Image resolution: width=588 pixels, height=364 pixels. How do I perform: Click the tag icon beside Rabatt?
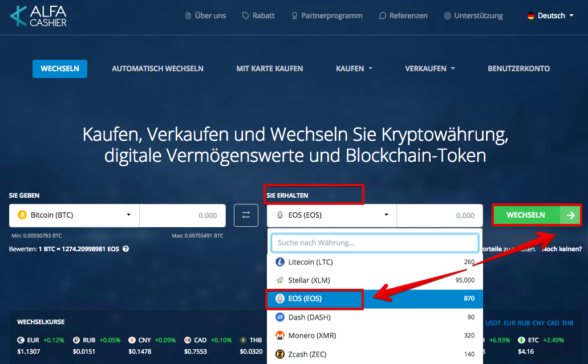point(246,16)
